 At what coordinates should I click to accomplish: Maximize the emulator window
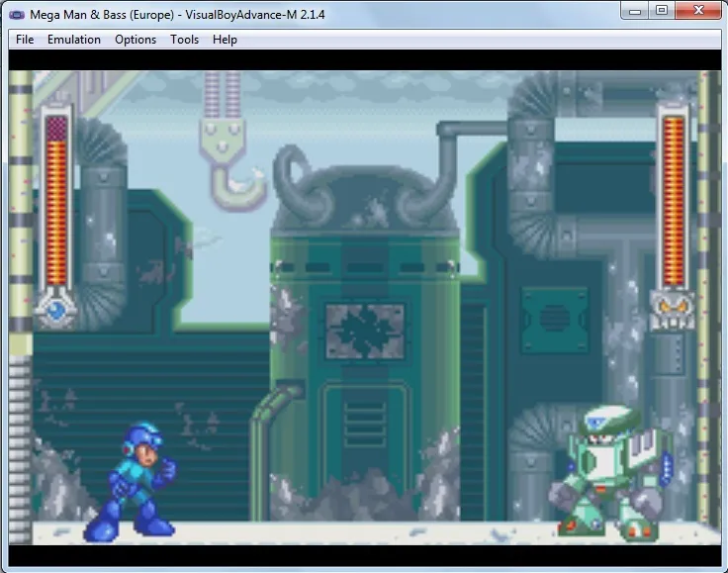tap(662, 10)
